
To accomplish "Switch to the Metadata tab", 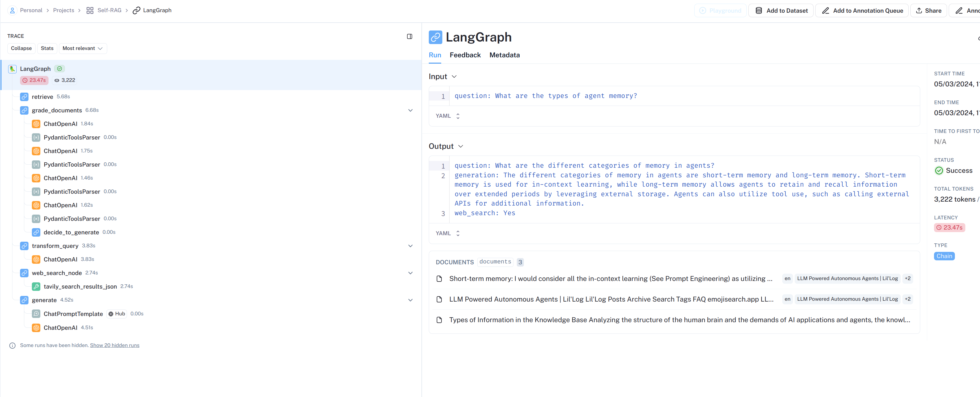I will tap(504, 55).
